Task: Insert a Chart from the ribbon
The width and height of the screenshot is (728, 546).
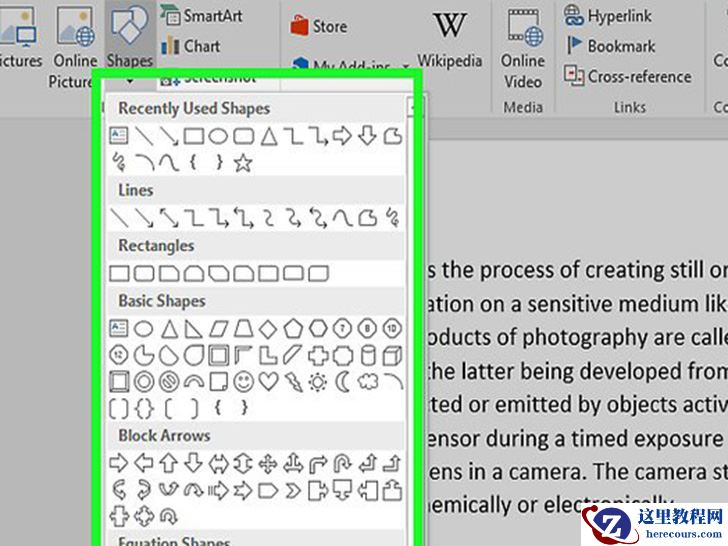Action: tap(190, 46)
